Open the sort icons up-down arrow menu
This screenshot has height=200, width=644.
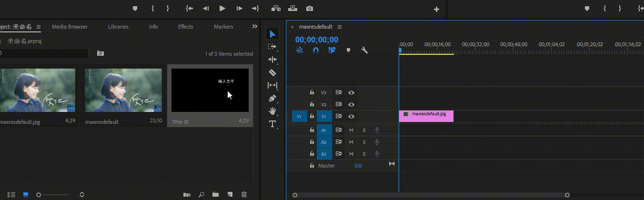coord(82,194)
